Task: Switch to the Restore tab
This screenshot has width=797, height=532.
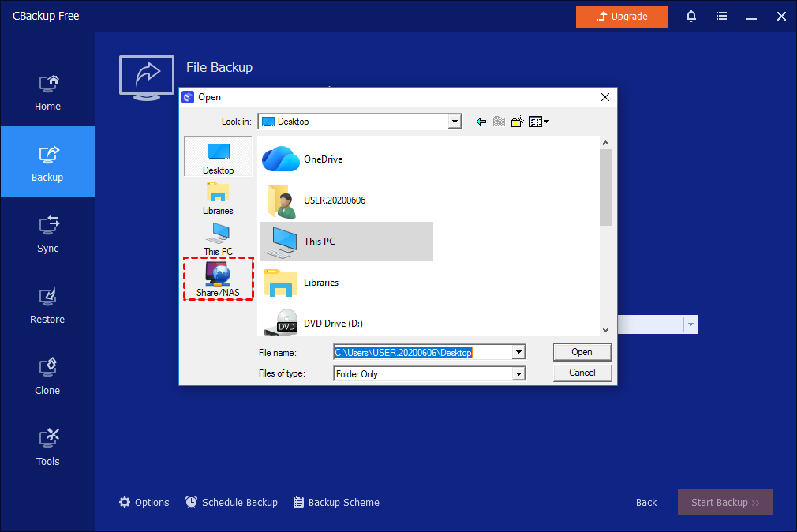Action: coord(47,304)
